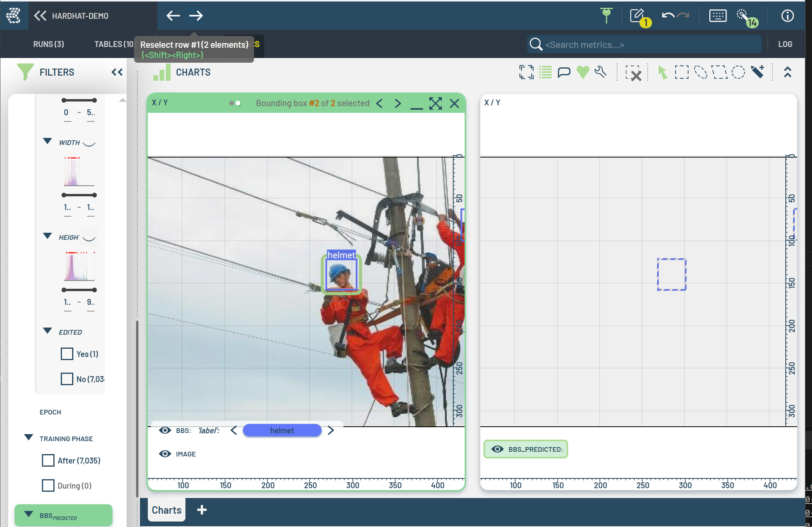
Task: Click the undo arrow in header
Action: point(668,16)
